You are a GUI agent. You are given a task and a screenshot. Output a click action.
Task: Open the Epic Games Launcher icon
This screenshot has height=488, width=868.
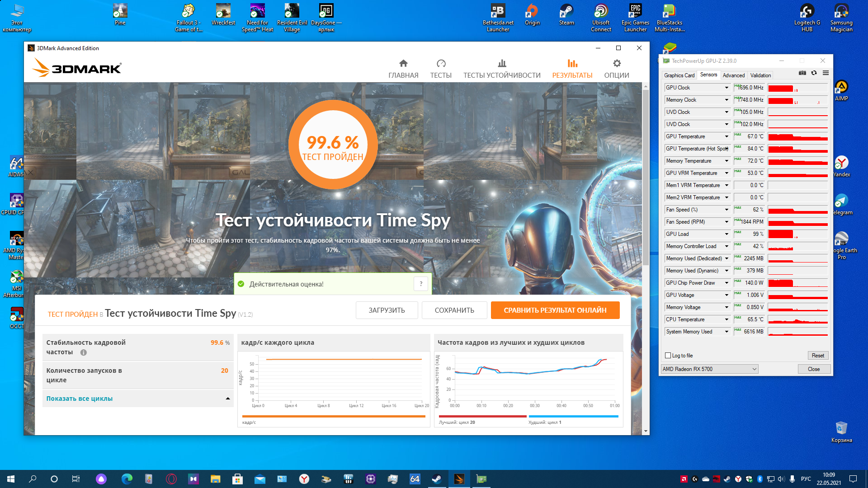click(x=635, y=18)
